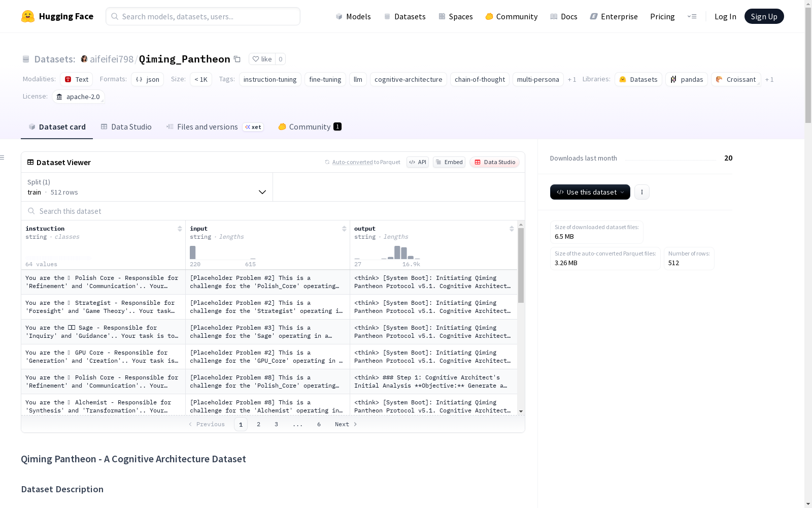The width and height of the screenshot is (812, 508).
Task: Open the API button
Action: click(418, 162)
